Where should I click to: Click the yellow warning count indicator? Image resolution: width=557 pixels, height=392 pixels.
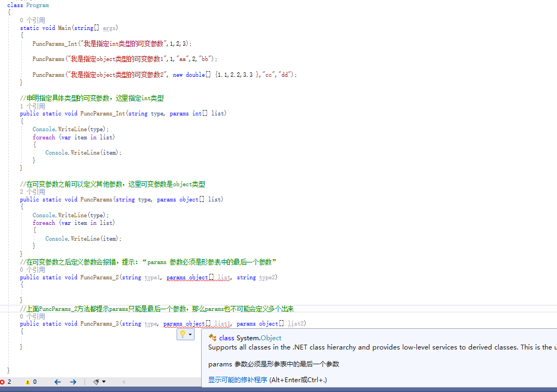click(x=31, y=382)
